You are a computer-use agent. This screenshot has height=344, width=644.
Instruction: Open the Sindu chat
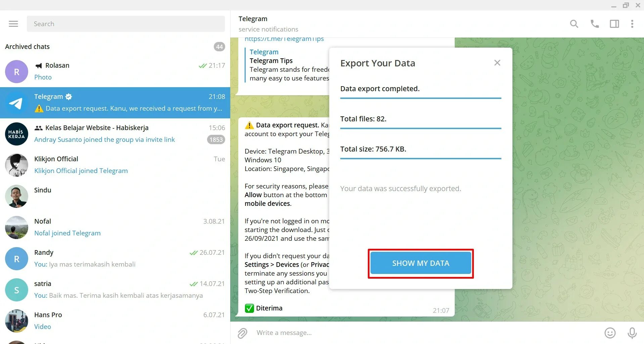click(115, 196)
